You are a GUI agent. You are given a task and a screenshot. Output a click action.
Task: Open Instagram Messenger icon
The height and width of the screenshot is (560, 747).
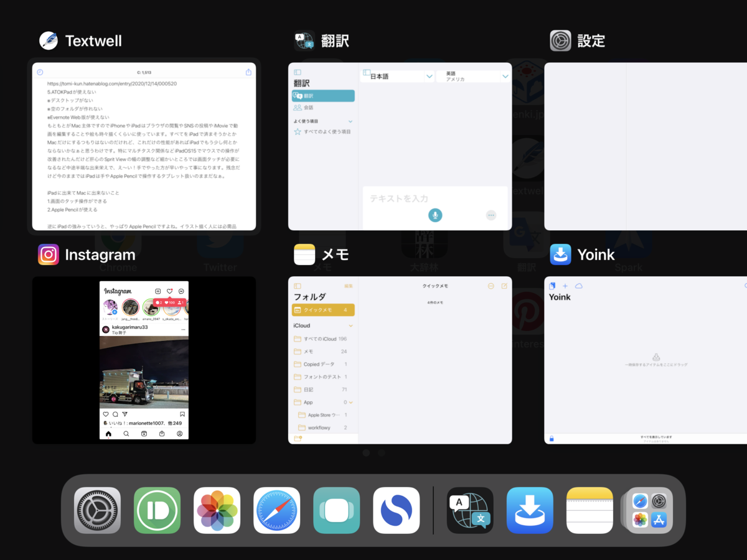click(181, 291)
